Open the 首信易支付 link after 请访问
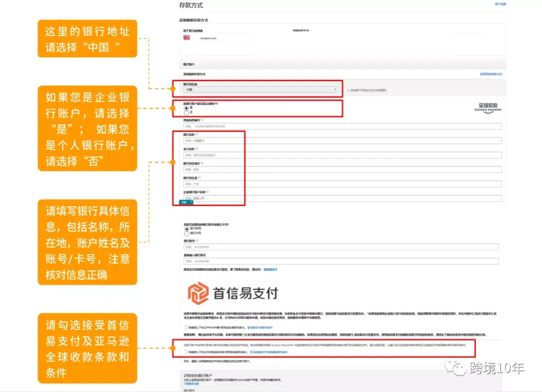Image resolution: width=542 pixels, height=392 pixels. (270, 269)
